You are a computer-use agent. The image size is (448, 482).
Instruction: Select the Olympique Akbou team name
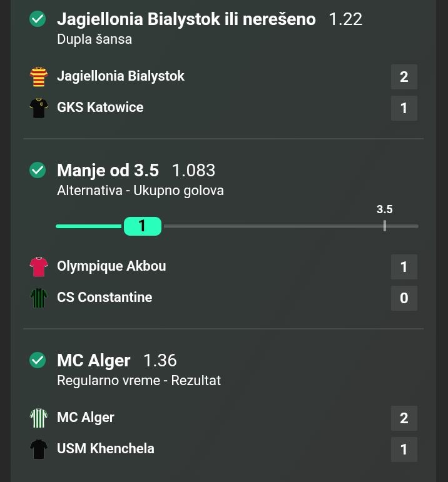[x=111, y=266]
